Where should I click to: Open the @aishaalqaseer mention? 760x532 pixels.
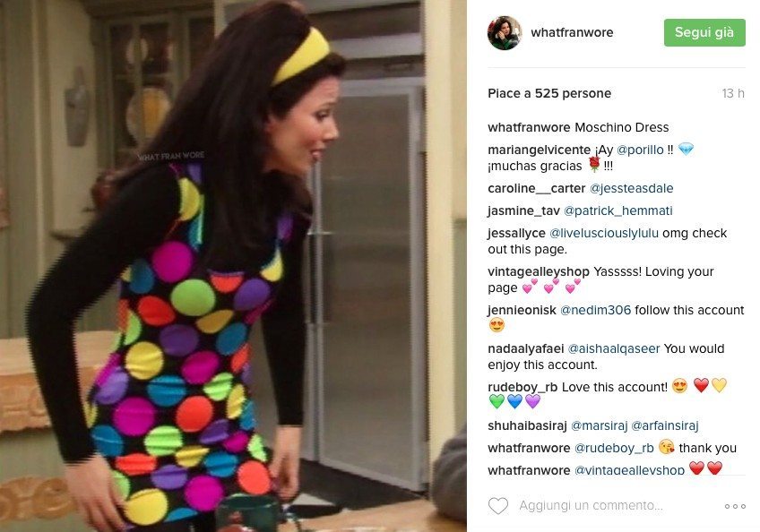pyautogui.click(x=614, y=348)
